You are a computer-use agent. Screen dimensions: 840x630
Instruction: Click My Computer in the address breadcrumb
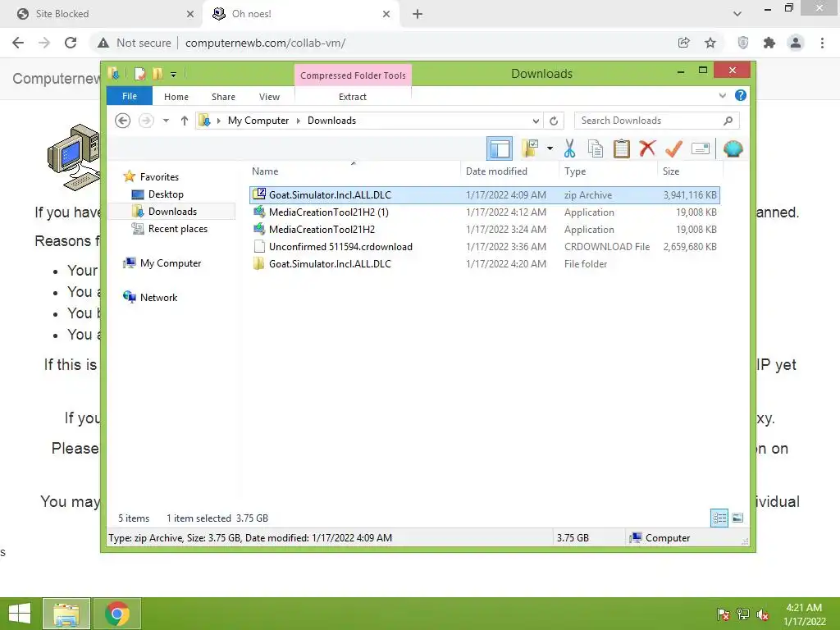point(258,121)
